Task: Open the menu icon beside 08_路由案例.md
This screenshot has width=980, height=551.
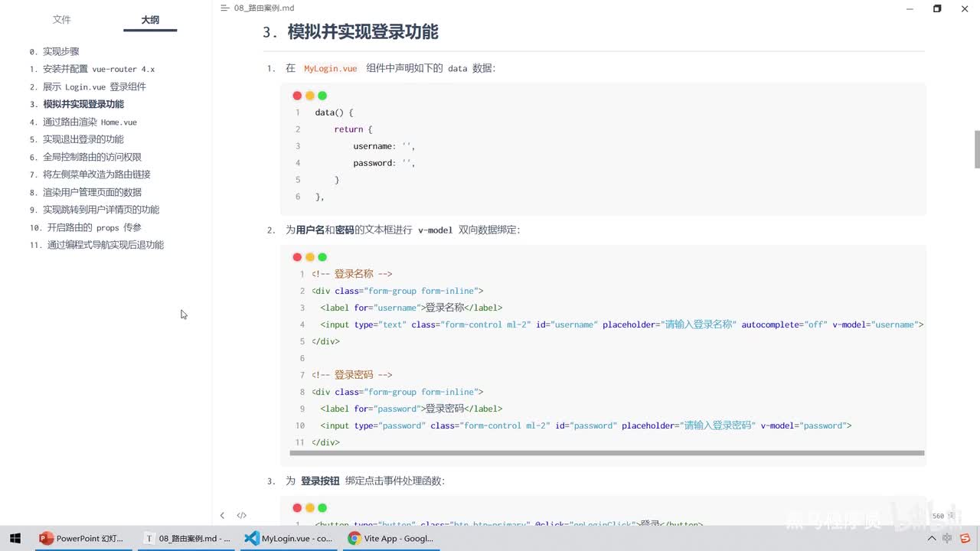Action: click(224, 8)
